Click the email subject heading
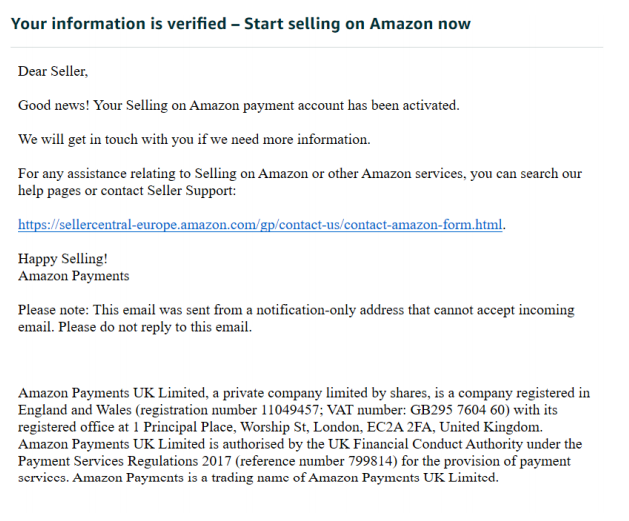629x521 pixels. click(x=240, y=23)
